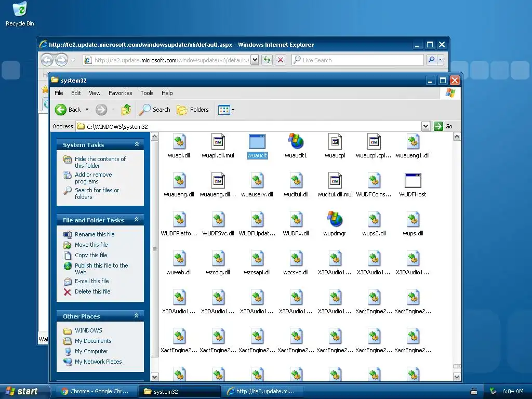Open the Favorites menu

click(x=120, y=93)
